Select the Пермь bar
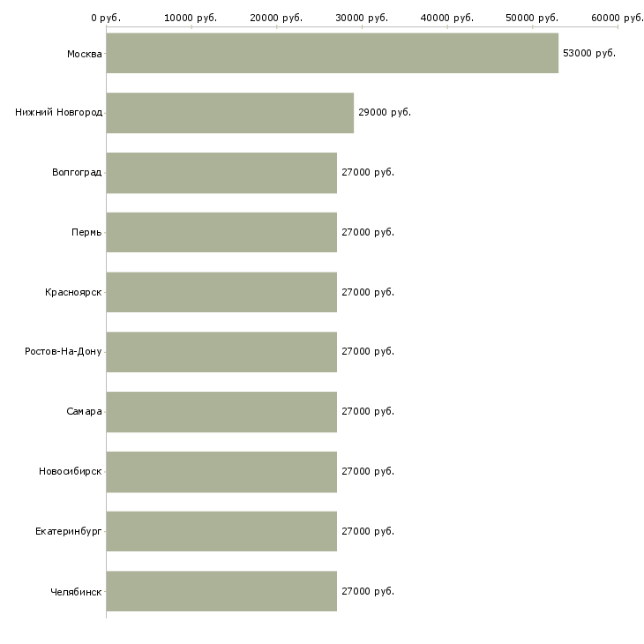Image resolution: width=644 pixels, height=644 pixels. click(x=221, y=232)
